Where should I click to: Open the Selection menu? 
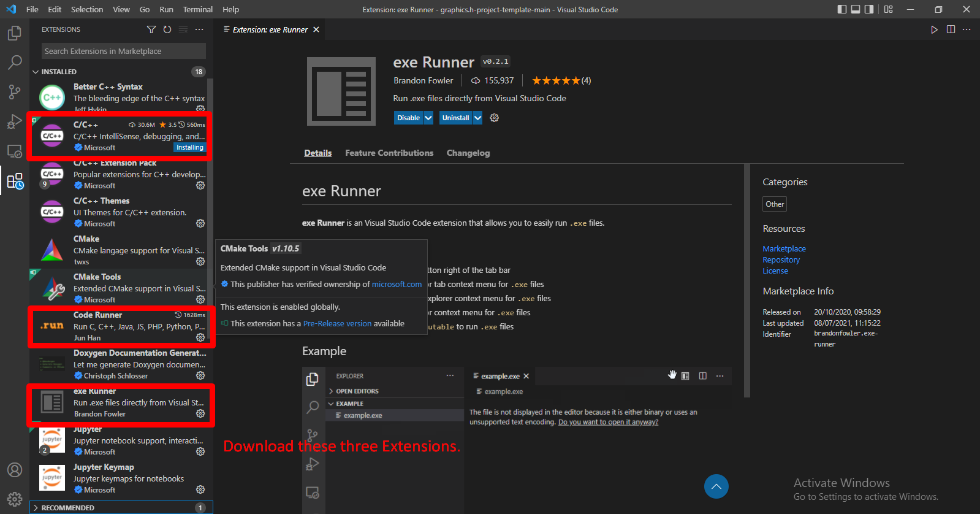point(87,9)
